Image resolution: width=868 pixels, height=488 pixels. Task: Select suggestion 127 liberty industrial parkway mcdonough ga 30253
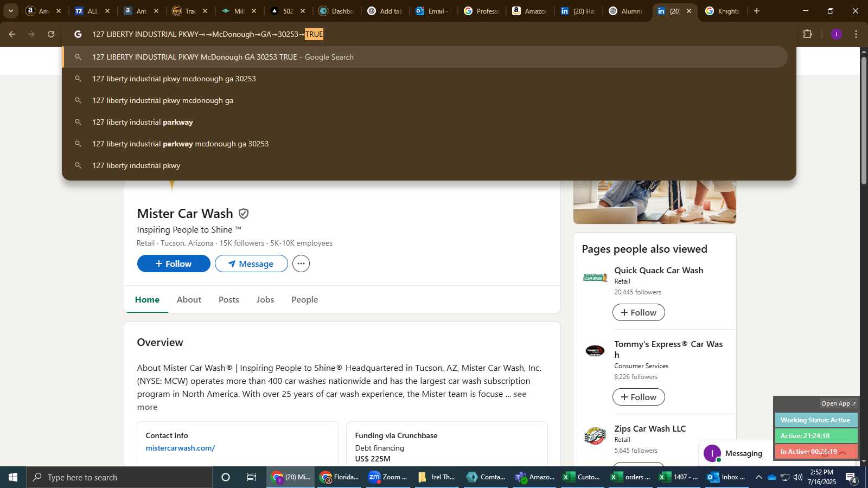point(425,144)
